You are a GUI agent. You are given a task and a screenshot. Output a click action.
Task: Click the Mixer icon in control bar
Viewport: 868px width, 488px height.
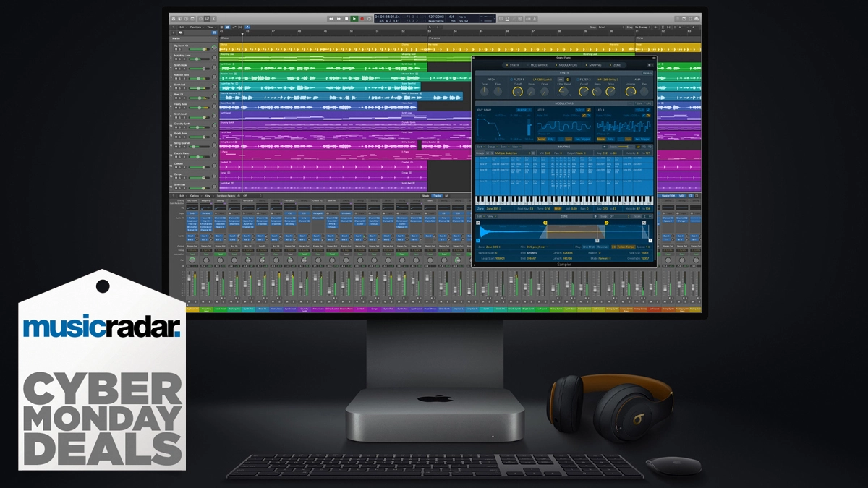pyautogui.click(x=207, y=18)
